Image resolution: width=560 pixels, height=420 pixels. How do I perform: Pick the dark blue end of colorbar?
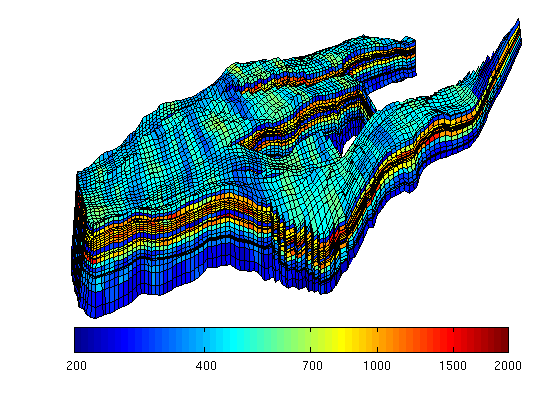tap(82, 340)
